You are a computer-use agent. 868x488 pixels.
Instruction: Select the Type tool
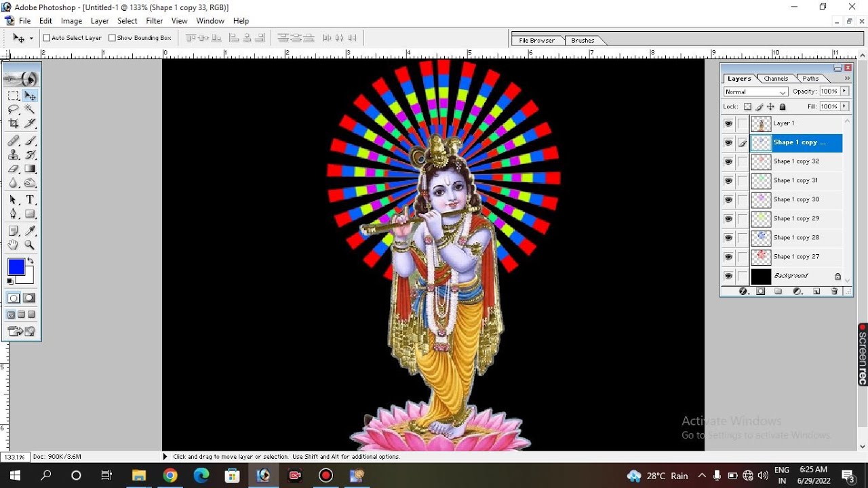[30, 200]
